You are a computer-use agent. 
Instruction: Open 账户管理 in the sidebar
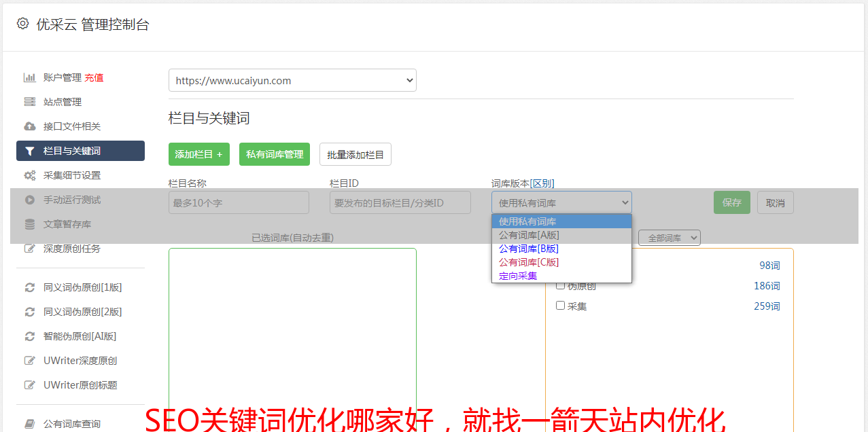[62, 77]
